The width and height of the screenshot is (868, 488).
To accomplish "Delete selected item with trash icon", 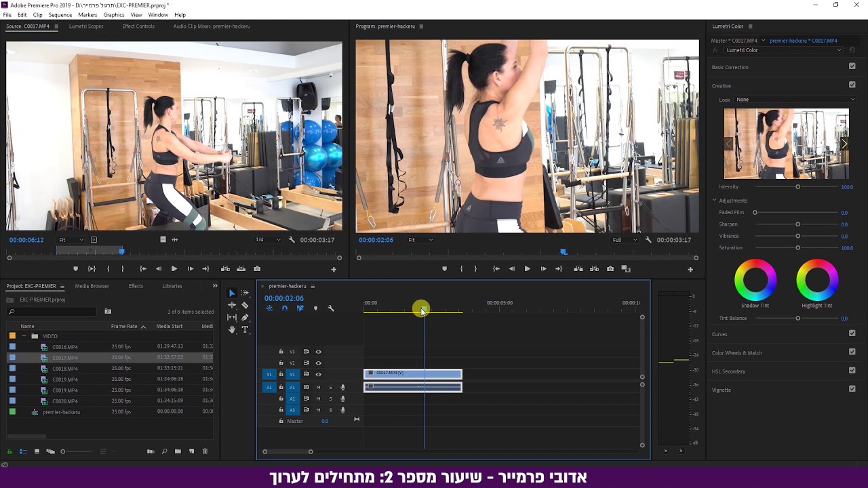I will tap(205, 451).
